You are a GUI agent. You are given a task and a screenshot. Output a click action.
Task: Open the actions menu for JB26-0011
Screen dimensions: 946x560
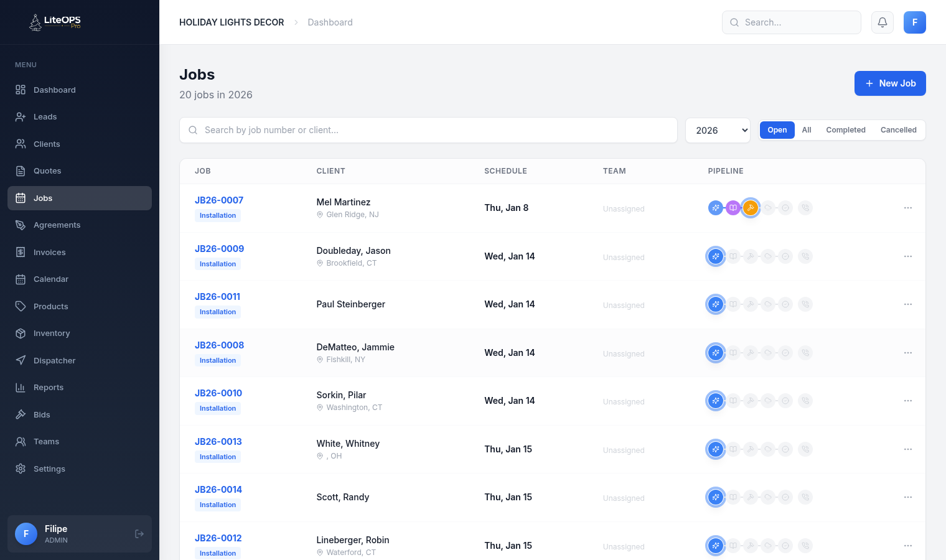click(908, 304)
